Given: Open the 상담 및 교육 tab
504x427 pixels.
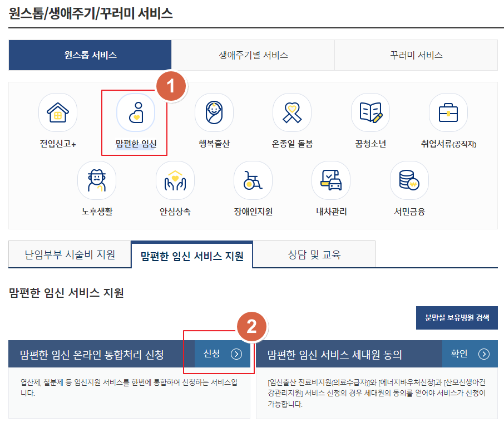Looking at the screenshot, I should (314, 254).
